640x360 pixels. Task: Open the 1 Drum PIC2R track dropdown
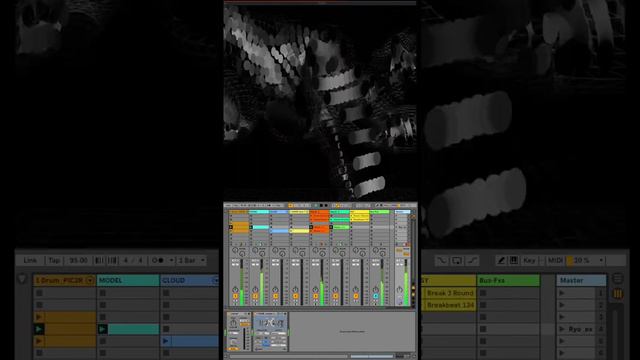[90, 280]
